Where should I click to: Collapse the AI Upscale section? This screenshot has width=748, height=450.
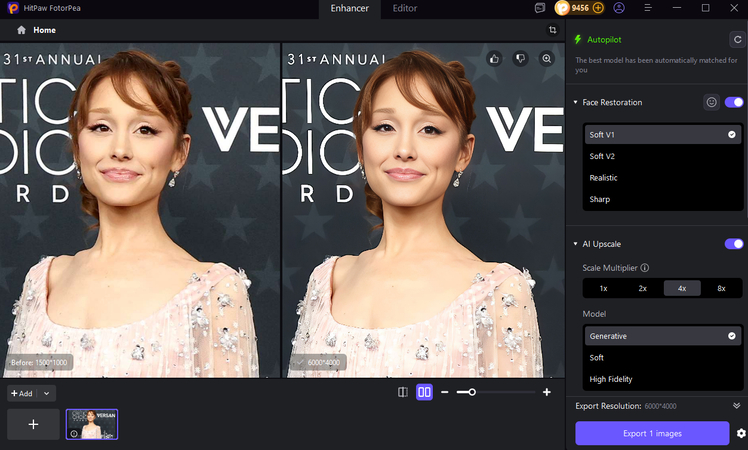(x=575, y=244)
